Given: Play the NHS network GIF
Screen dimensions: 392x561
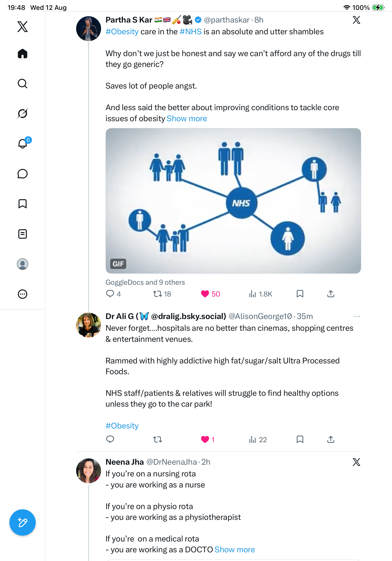Looking at the screenshot, I should point(233,201).
